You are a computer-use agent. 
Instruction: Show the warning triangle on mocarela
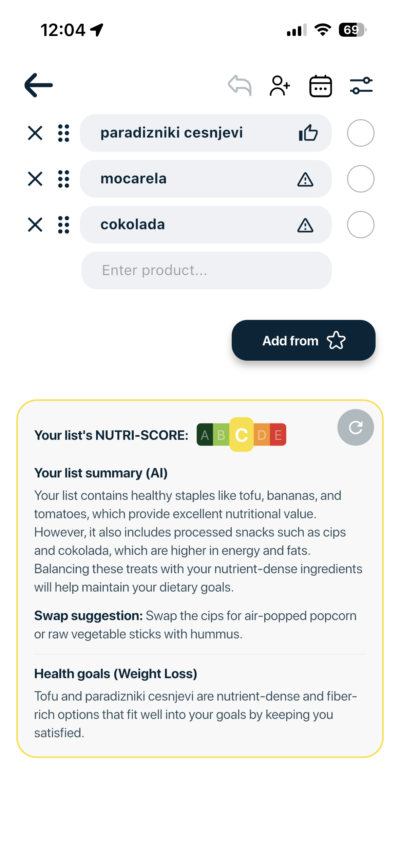pyautogui.click(x=305, y=179)
